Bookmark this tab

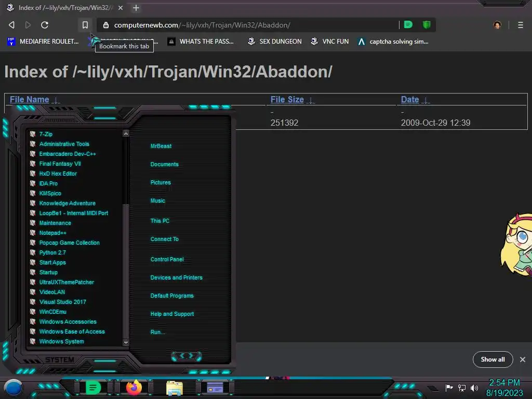click(85, 25)
